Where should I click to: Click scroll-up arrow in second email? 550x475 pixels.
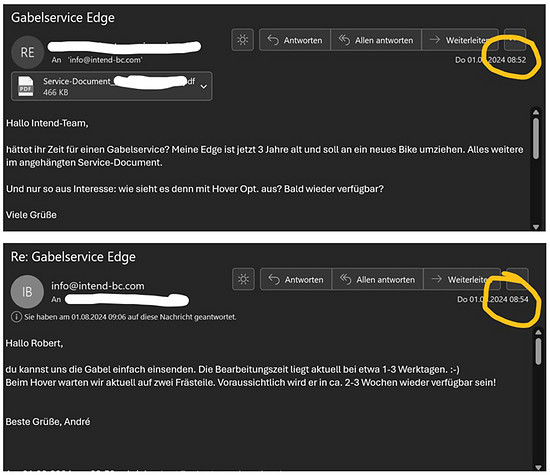click(x=538, y=332)
